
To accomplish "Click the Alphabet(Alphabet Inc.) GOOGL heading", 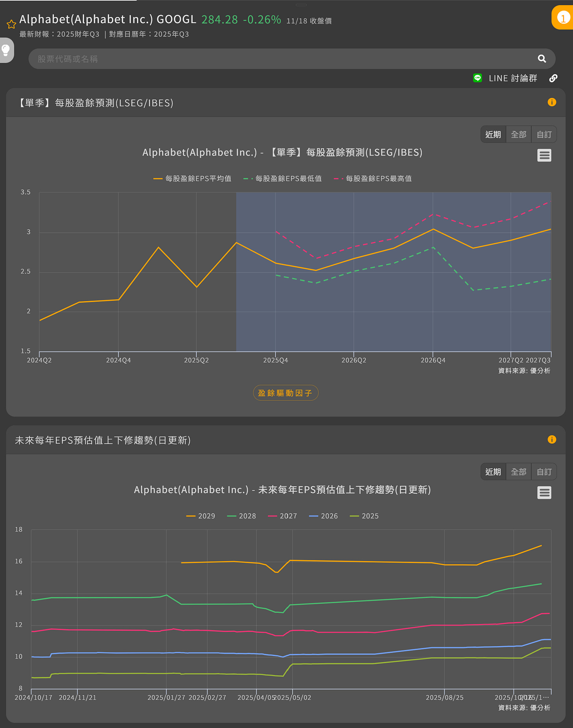I will [x=107, y=19].
